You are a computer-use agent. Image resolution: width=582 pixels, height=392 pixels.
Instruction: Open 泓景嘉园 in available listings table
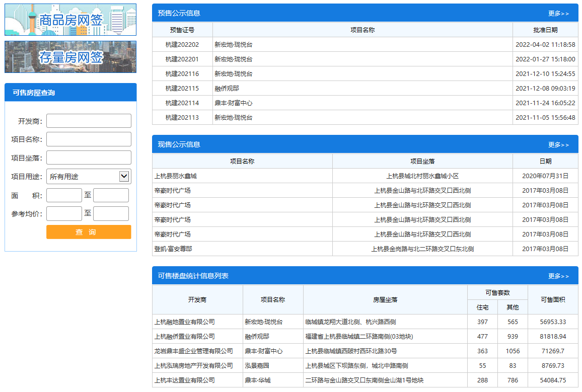[x=257, y=366]
